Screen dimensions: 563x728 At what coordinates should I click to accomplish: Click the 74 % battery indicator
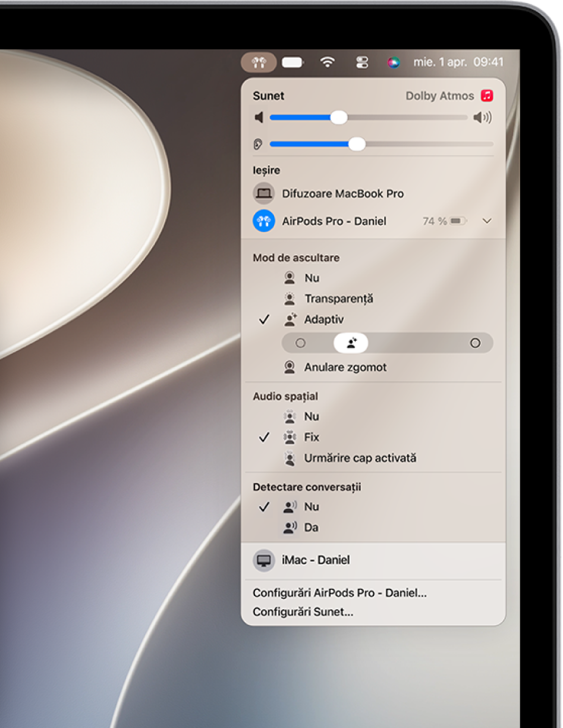[445, 221]
